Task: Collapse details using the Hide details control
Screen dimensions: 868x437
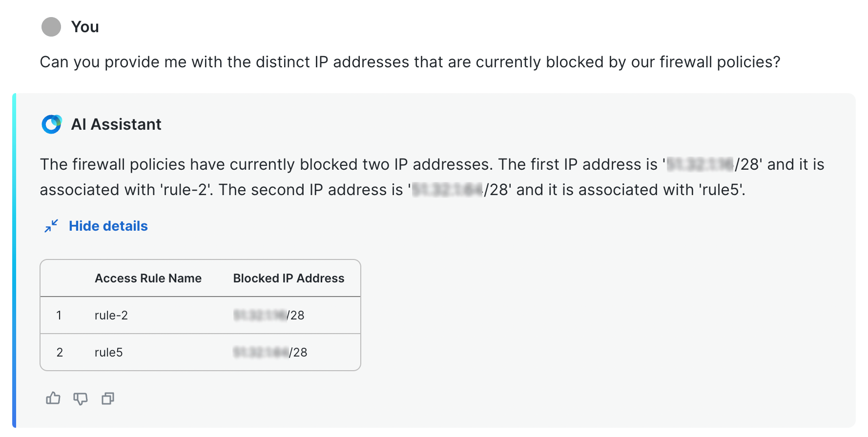Action: tap(107, 225)
